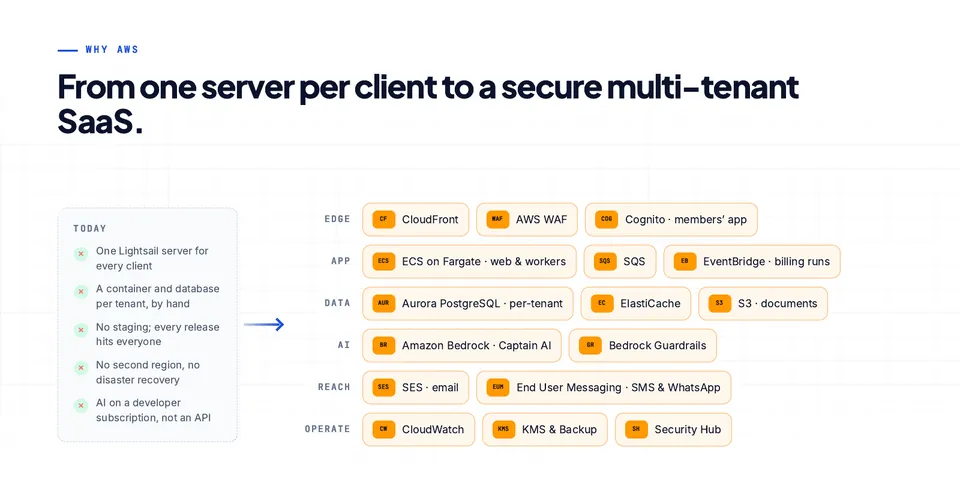Image resolution: width=960 pixels, height=480 pixels.
Task: Click the REACH row label
Action: pos(334,387)
